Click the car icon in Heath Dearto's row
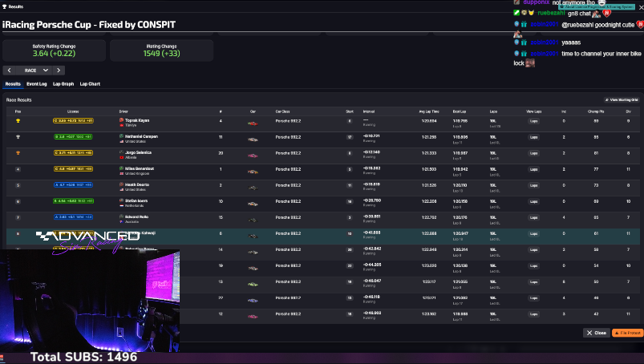Image resolution: width=644 pixels, height=364 pixels. [253, 188]
